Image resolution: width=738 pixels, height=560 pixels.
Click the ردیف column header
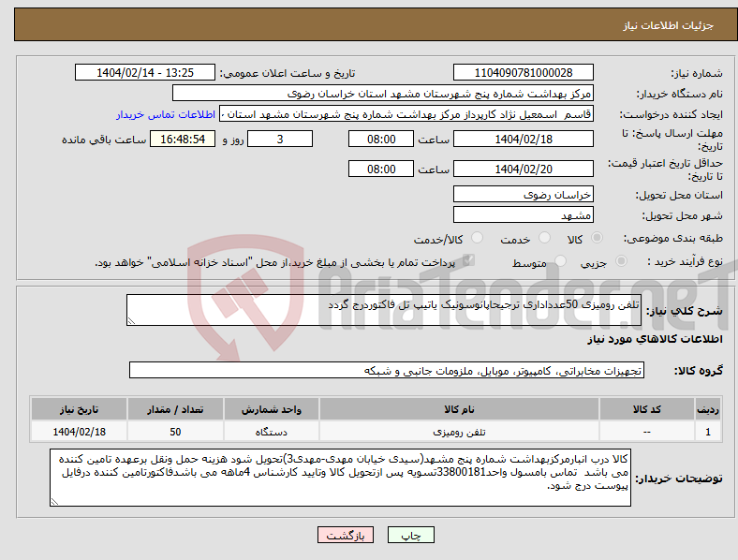click(x=708, y=409)
